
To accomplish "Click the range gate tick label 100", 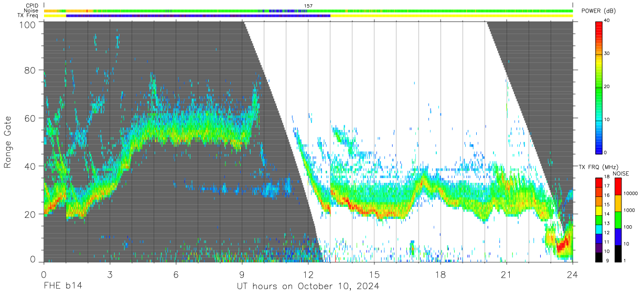I will tap(28, 24).
